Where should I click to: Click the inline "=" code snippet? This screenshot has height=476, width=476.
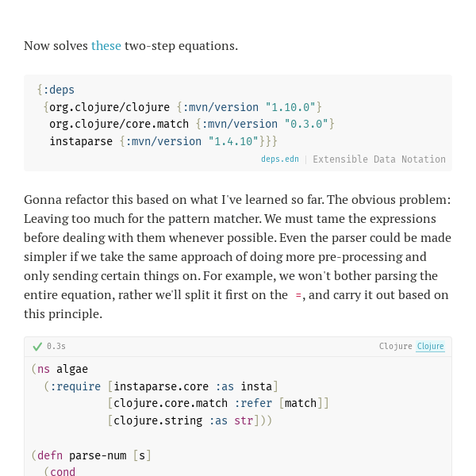(x=298, y=295)
